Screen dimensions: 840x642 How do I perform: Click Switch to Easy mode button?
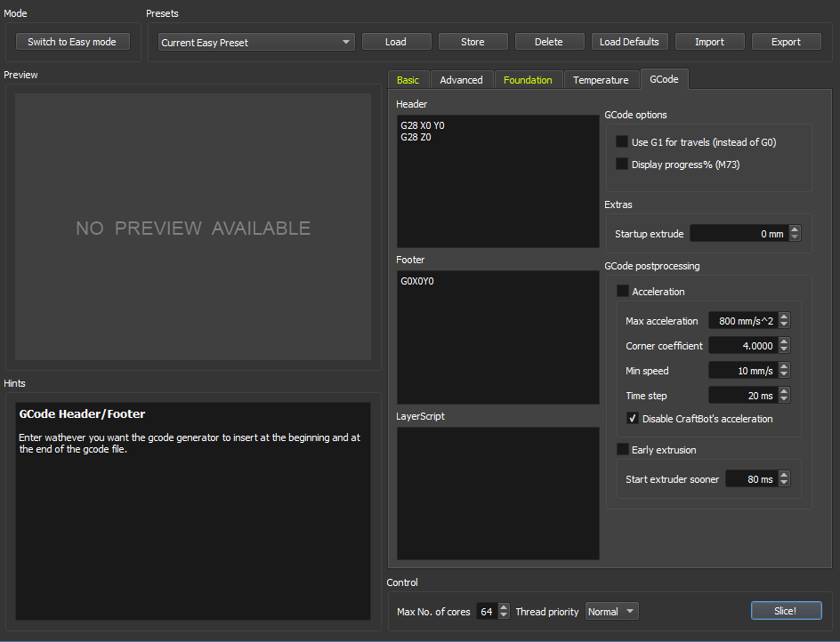pyautogui.click(x=73, y=42)
